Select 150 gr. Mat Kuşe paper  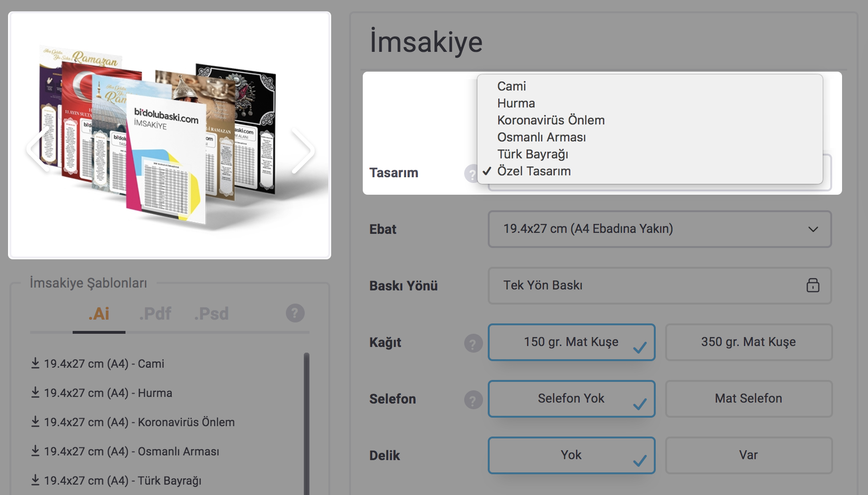571,342
